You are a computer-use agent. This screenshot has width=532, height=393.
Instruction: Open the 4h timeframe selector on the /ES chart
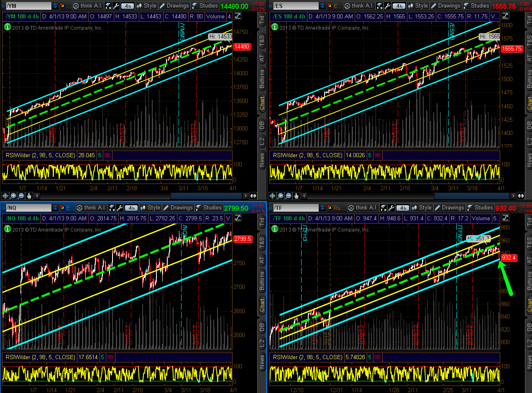(x=399, y=6)
